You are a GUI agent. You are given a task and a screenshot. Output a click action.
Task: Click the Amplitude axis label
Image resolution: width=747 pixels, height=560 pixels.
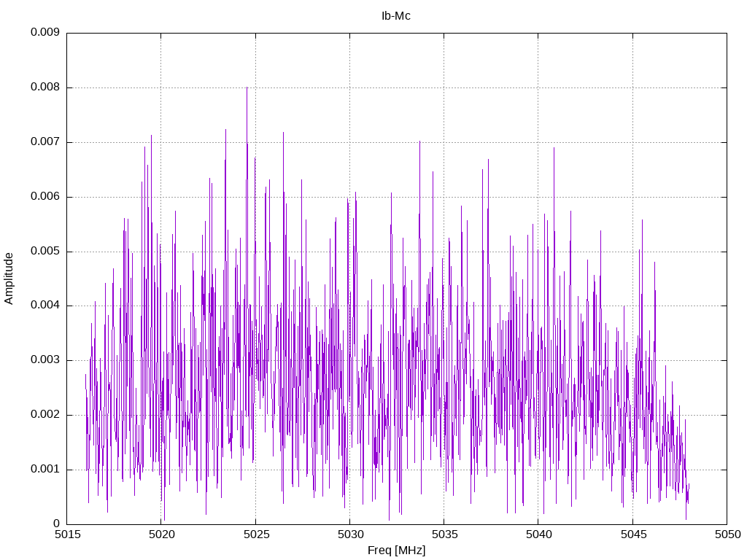[9, 279]
